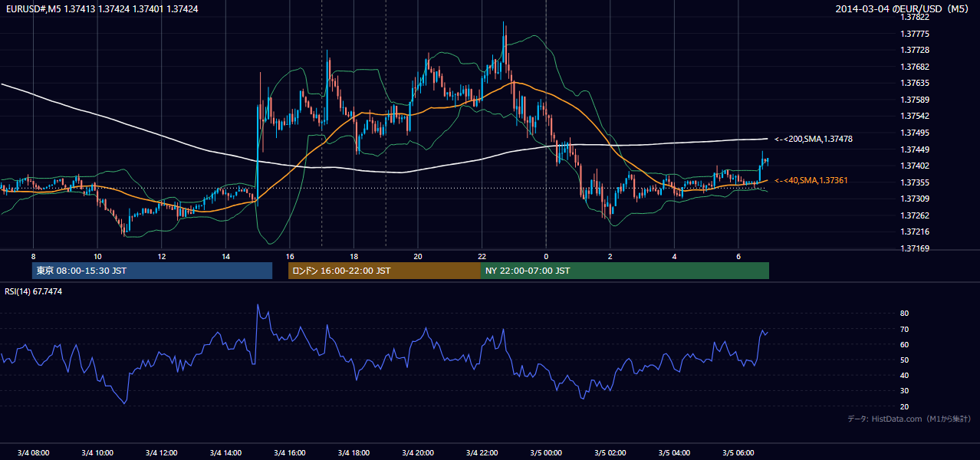Select price axis value 1.37589
Screen dimensions: 980x460
(916, 100)
